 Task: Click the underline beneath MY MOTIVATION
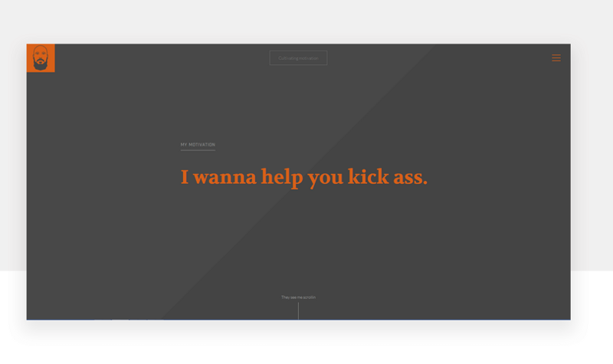(x=198, y=150)
